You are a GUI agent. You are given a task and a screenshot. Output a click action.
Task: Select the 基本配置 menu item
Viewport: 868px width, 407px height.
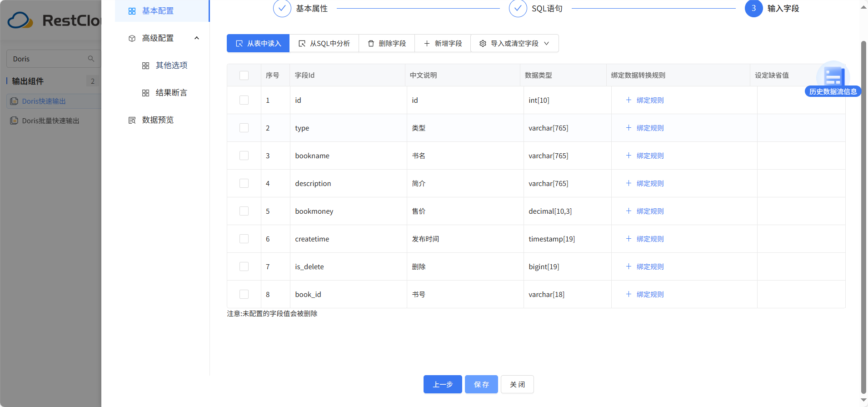162,11
